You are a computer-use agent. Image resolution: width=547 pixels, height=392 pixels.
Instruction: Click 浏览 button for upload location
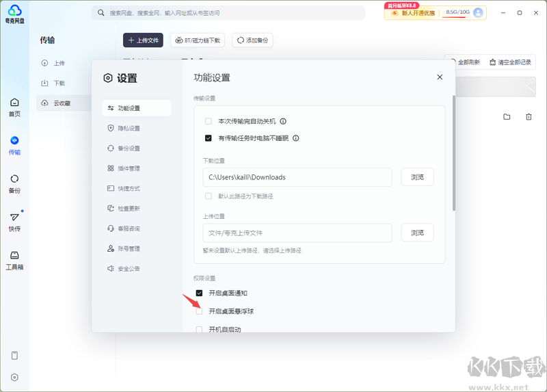417,233
